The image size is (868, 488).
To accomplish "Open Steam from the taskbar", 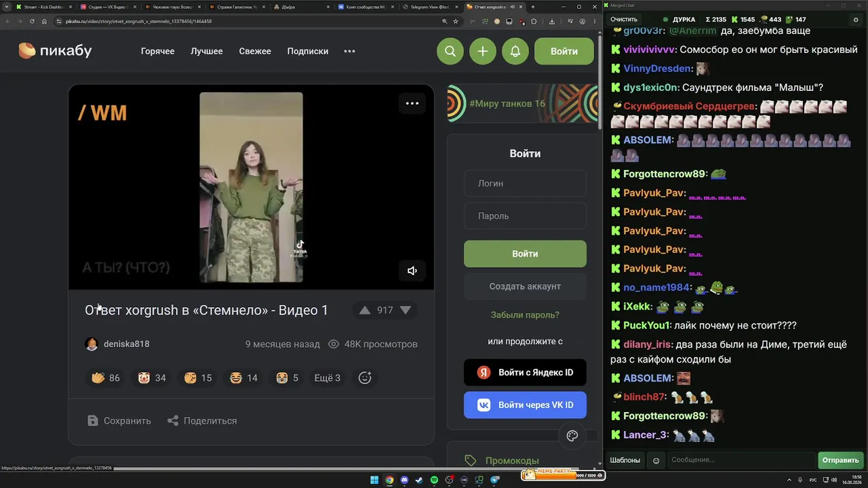I will tap(419, 481).
